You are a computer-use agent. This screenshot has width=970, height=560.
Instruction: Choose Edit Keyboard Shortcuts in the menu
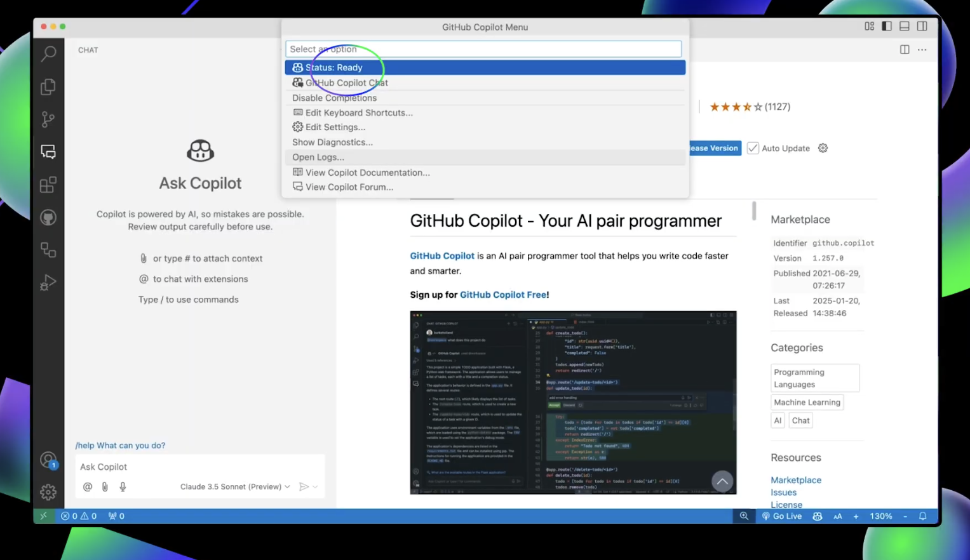(x=358, y=112)
